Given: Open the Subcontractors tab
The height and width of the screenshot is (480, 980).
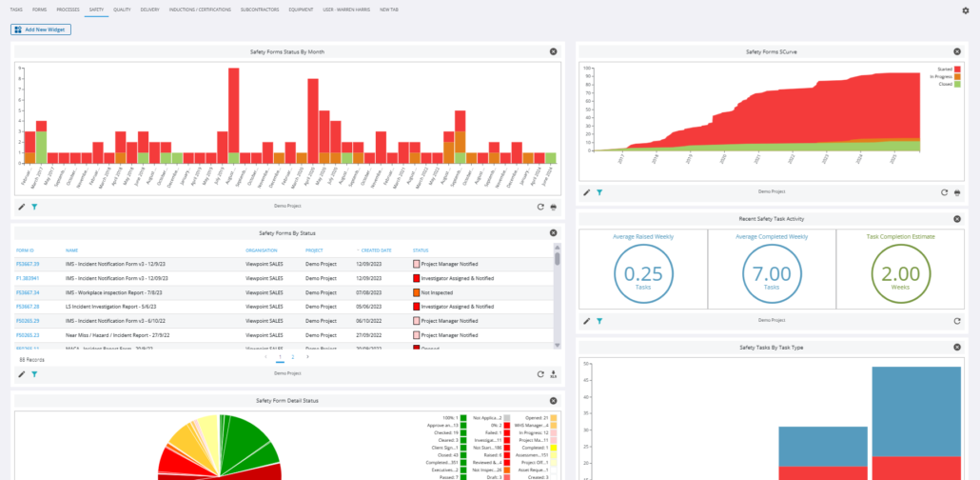Looking at the screenshot, I should (260, 9).
